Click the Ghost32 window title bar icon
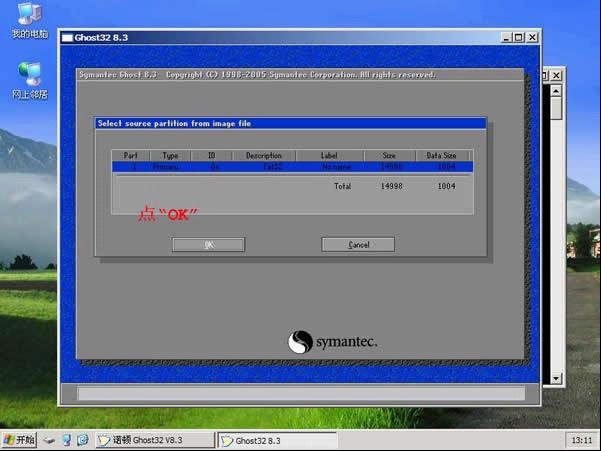Image resolution: width=601 pixels, height=451 pixels. tap(67, 38)
